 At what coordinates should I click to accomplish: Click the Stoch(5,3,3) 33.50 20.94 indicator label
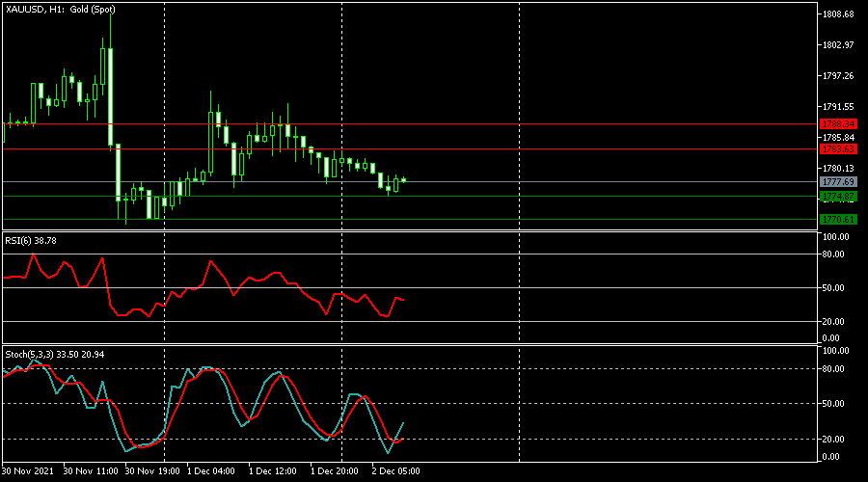point(54,354)
